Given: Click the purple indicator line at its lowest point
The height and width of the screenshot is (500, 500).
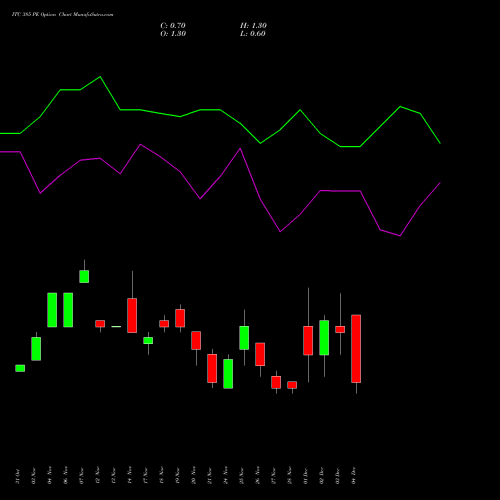Looking at the screenshot, I should coord(400,235).
